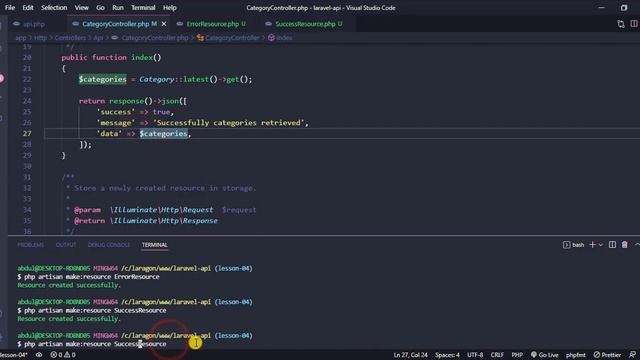This screenshot has height=360, width=640.
Task: Open the Terminal menu
Action: pyautogui.click(x=143, y=7)
